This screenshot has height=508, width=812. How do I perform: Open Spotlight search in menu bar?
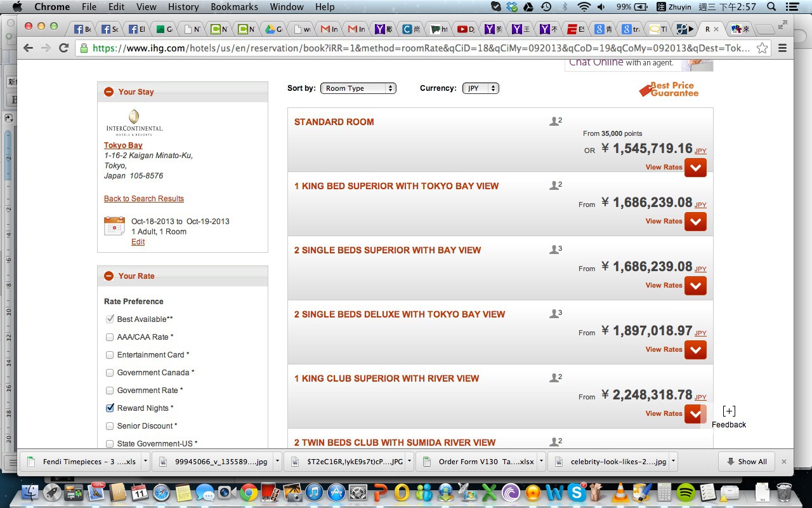tap(771, 7)
